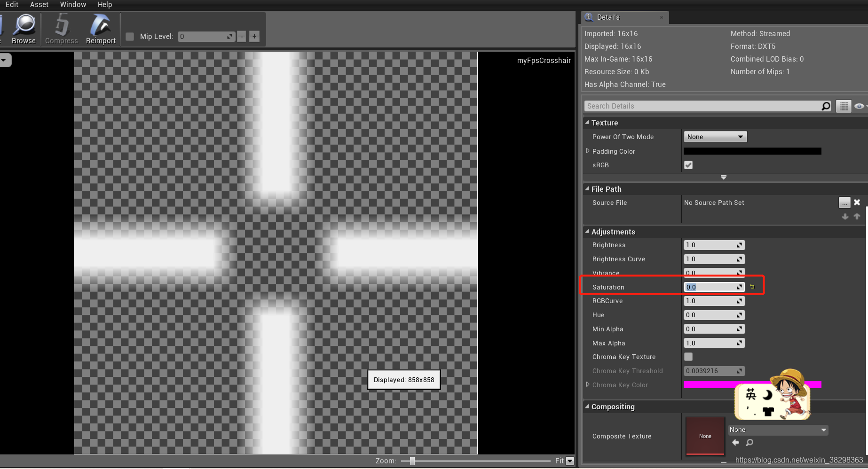The image size is (868, 469).
Task: Expand the Chroma Key Color property
Action: (x=587, y=384)
